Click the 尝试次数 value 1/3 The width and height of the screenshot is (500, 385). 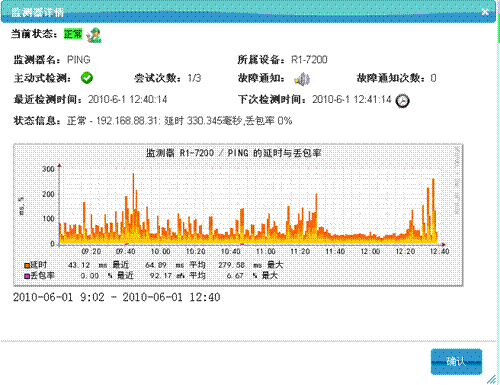[x=194, y=78]
